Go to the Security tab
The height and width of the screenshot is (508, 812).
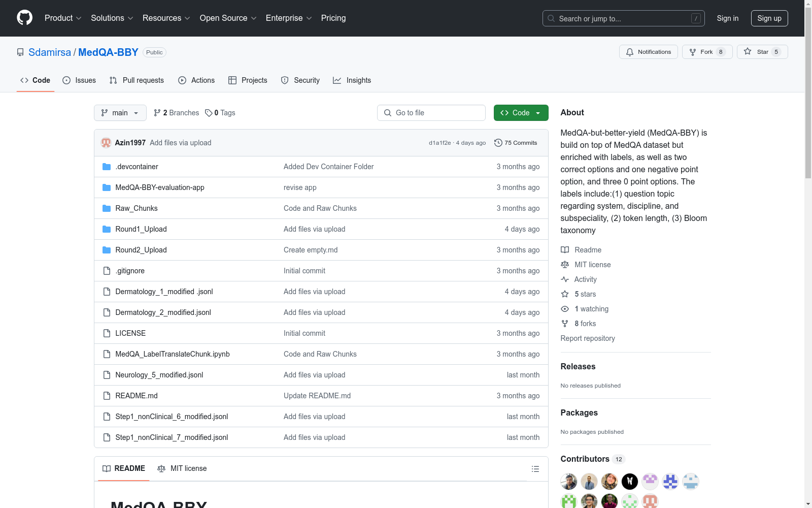[x=300, y=80]
